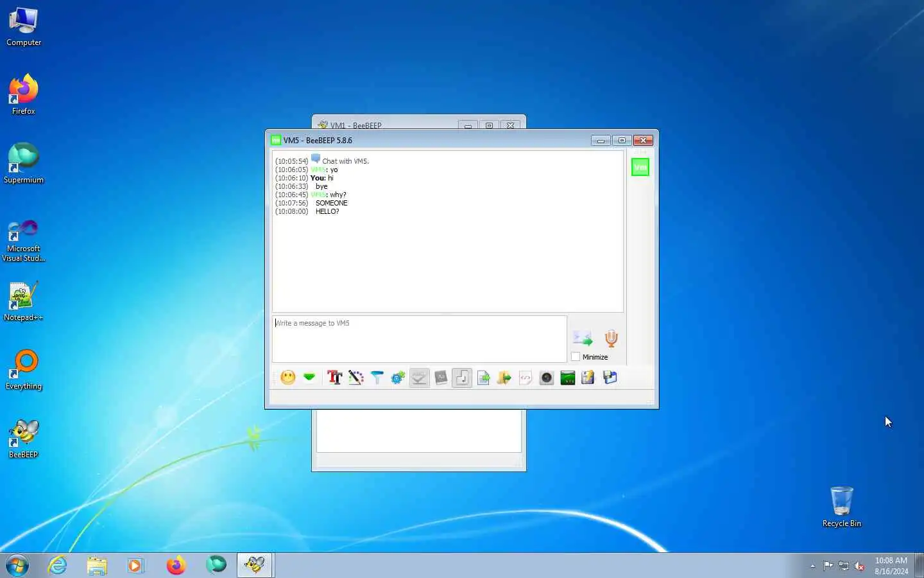Open the Everything desktop shortcut
The image size is (924, 578).
(x=24, y=371)
